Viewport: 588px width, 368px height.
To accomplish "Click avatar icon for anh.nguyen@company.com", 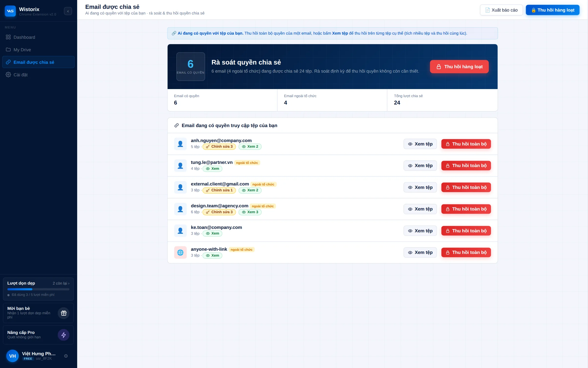I will (x=180, y=144).
